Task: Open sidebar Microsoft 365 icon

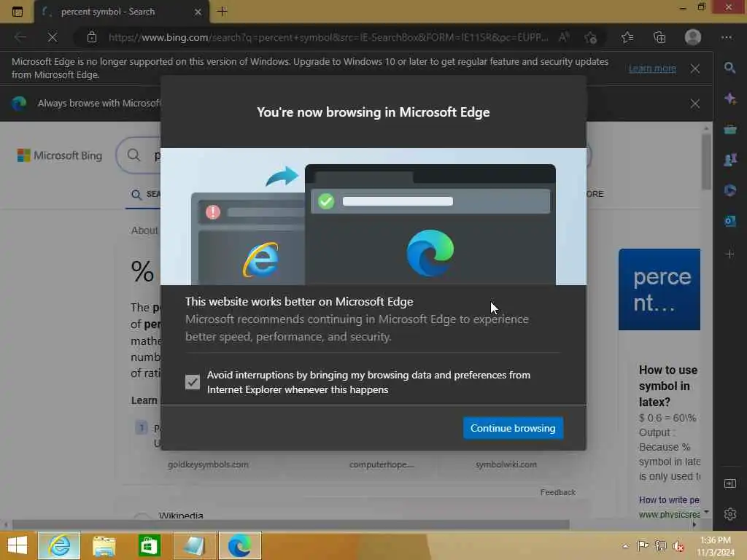Action: [x=729, y=190]
